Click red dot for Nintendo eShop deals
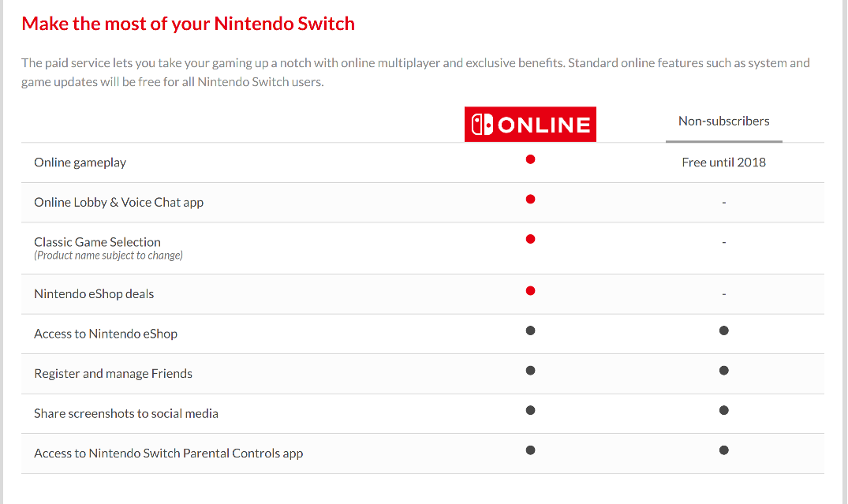Image resolution: width=848 pixels, height=504 pixels. pyautogui.click(x=530, y=291)
